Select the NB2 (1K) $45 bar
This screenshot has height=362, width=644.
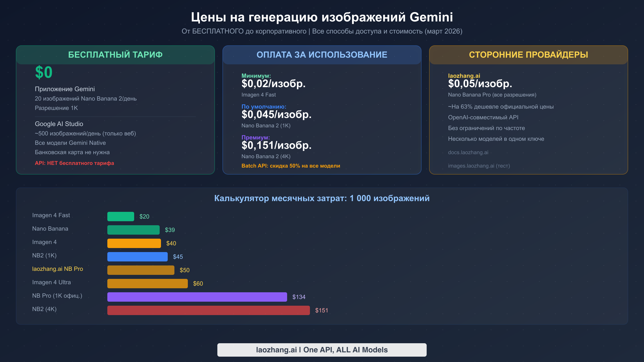pos(137,256)
